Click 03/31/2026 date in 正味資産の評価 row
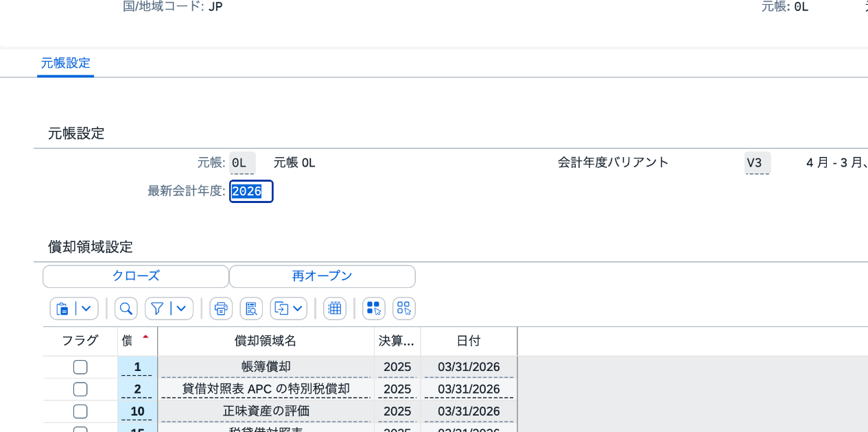The width and height of the screenshot is (868, 432). click(x=469, y=411)
